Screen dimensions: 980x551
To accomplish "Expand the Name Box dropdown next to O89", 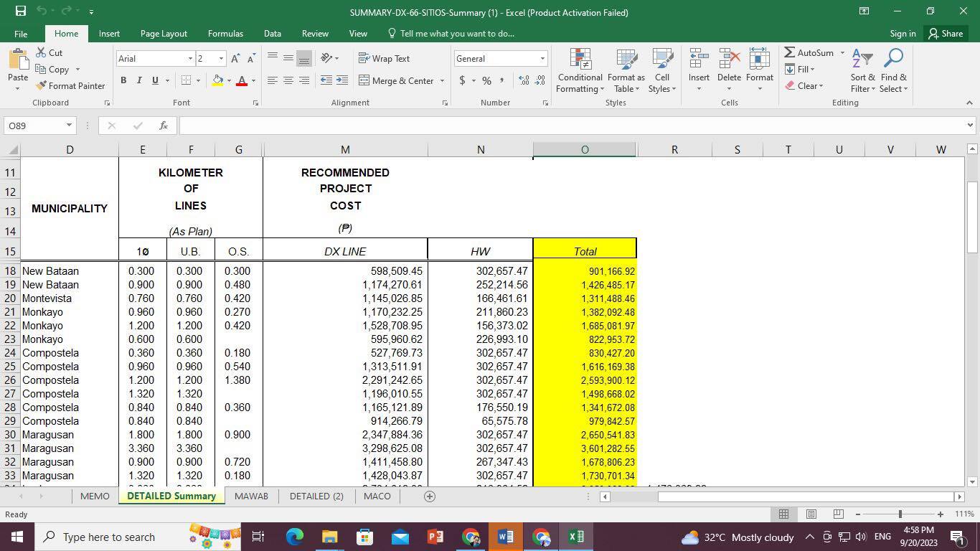I will click(x=69, y=126).
